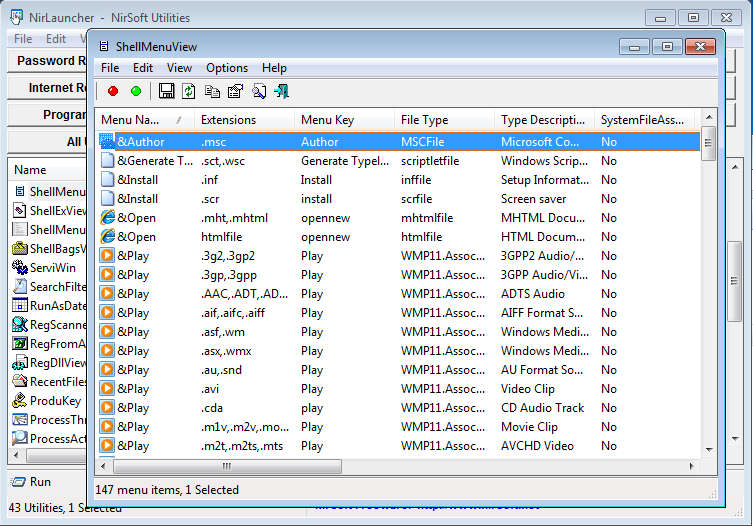This screenshot has width=753, height=526.
Task: Sort by the Menu Name column header
Action: point(130,120)
